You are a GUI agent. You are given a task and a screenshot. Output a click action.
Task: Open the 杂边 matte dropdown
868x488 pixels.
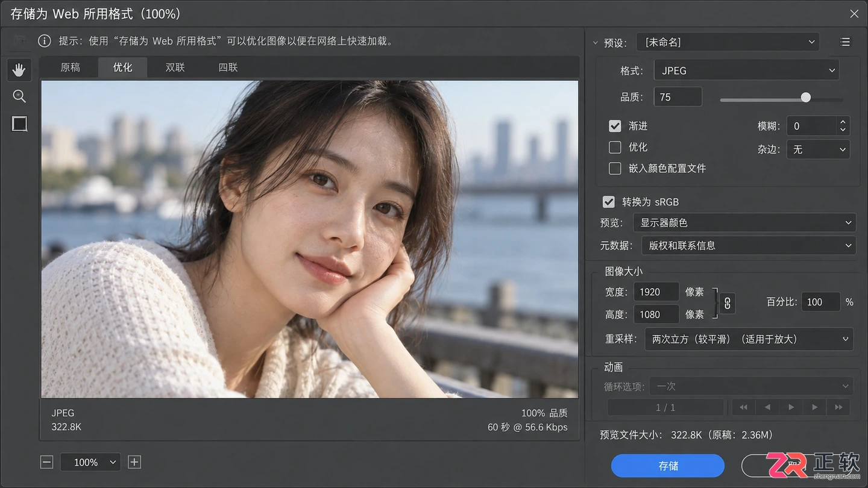[x=818, y=149]
